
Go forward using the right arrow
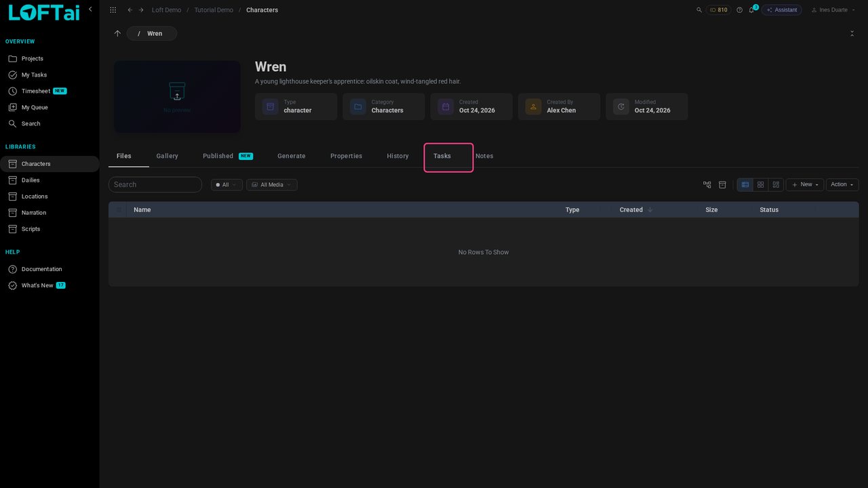click(141, 10)
